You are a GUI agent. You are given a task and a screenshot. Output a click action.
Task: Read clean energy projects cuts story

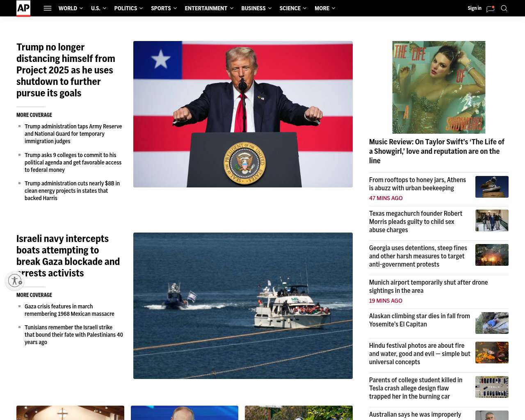[72, 191]
